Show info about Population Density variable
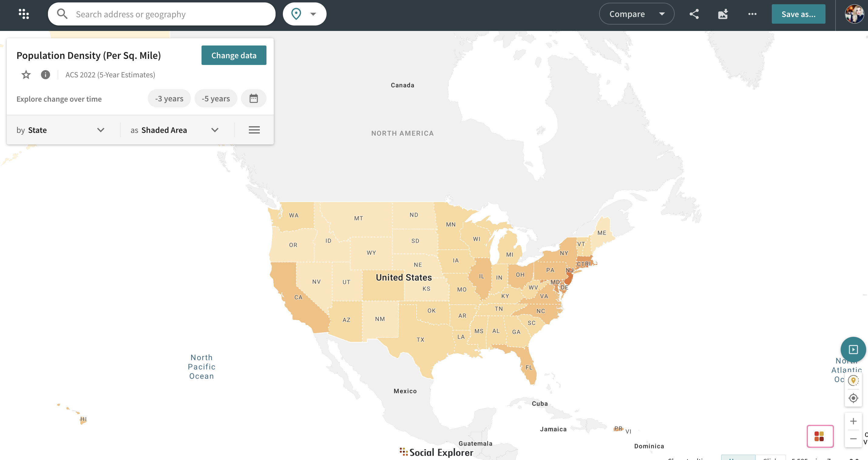This screenshot has width=868, height=460. 45,74
